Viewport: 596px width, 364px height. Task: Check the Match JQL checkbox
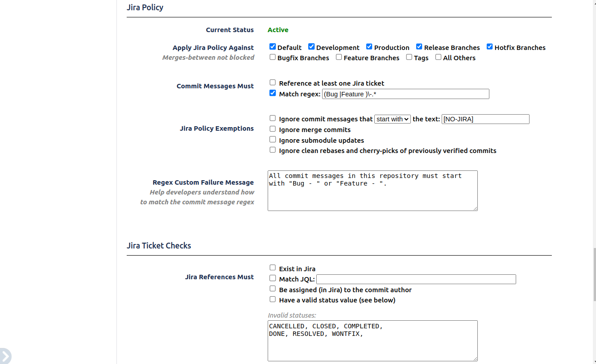point(273,278)
